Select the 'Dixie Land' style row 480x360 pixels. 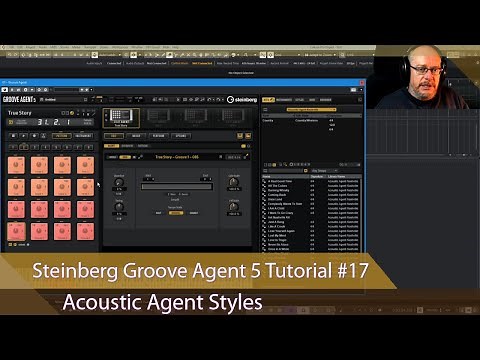pos(310,199)
